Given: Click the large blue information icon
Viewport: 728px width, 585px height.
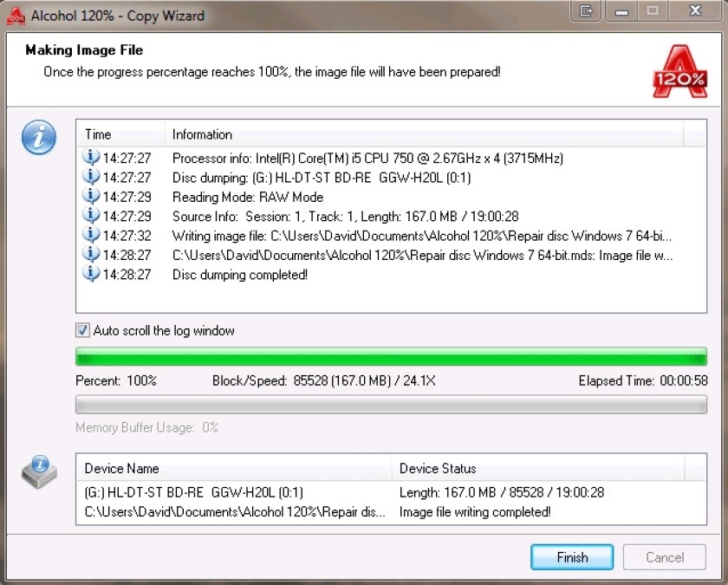Looking at the screenshot, I should (x=39, y=138).
